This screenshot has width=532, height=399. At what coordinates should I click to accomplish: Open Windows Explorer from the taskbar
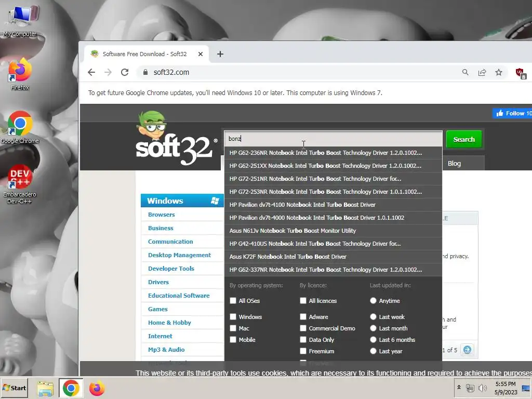tap(45, 389)
